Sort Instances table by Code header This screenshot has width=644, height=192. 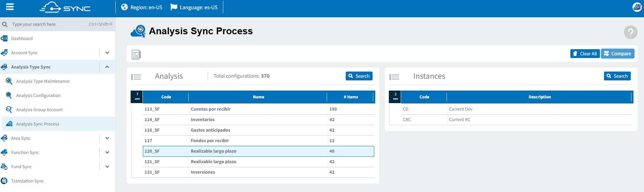click(424, 97)
